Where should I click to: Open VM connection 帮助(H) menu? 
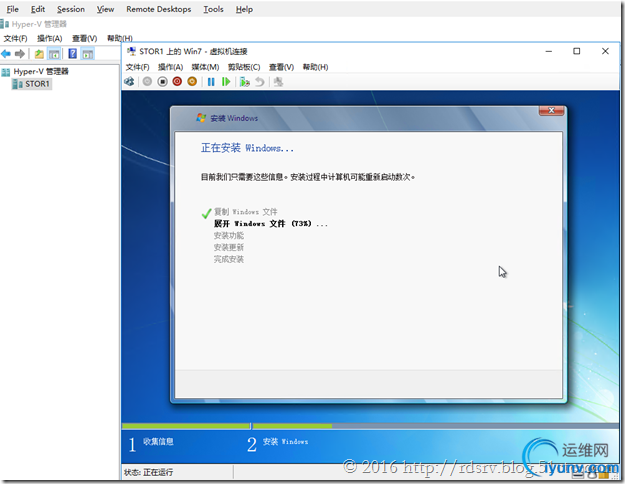click(315, 67)
